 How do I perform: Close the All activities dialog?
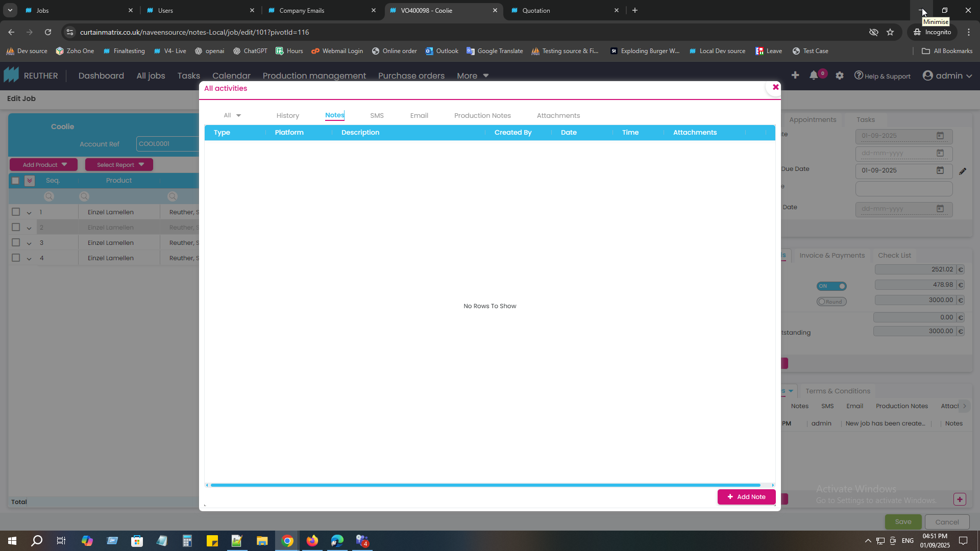[x=775, y=87]
